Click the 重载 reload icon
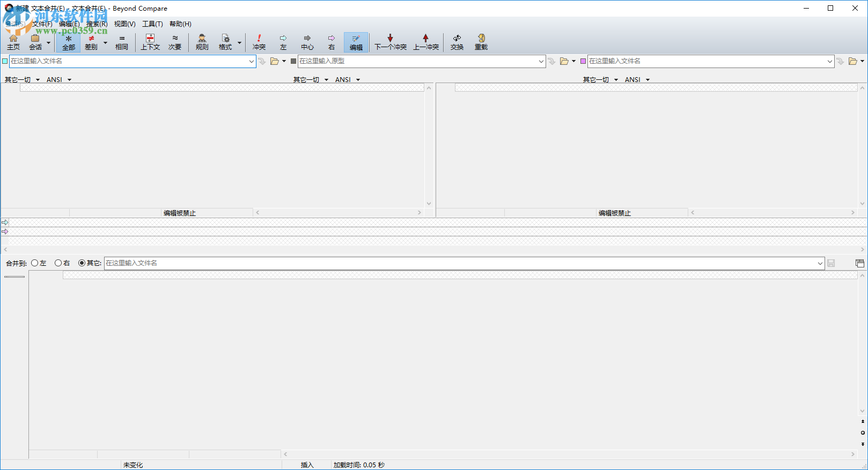The width and height of the screenshot is (868, 470). click(x=481, y=42)
